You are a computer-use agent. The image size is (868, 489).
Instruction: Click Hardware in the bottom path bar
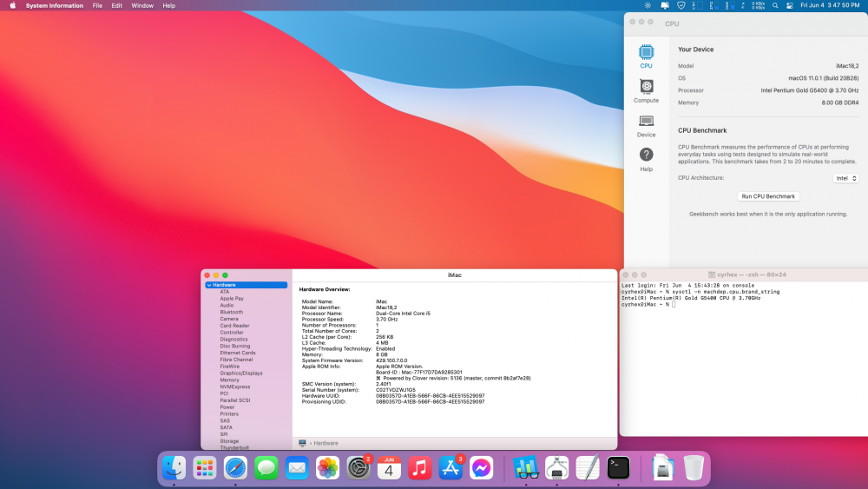326,443
